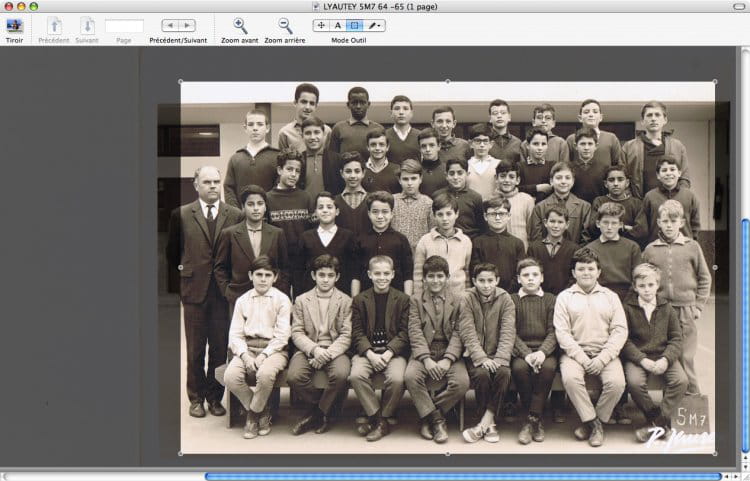
Task: Click the top-middle selection handle on photo
Action: click(x=447, y=82)
